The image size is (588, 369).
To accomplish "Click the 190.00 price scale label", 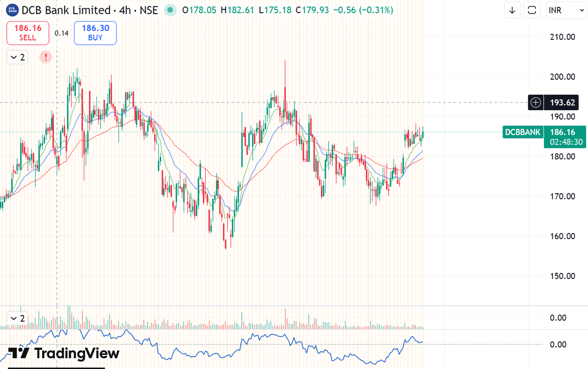I will [562, 117].
